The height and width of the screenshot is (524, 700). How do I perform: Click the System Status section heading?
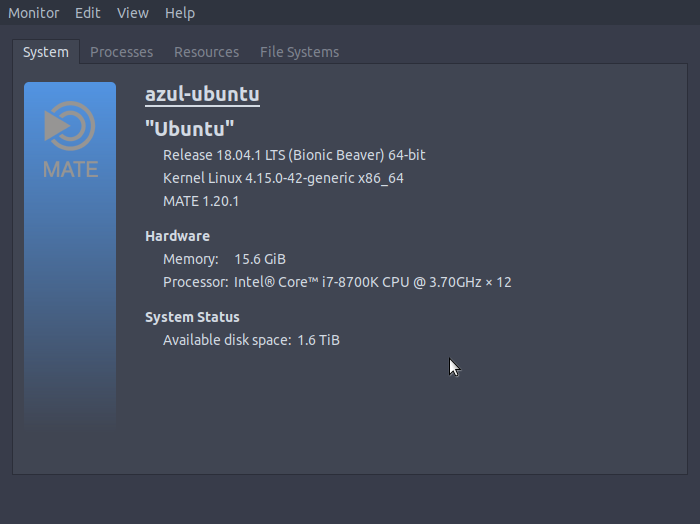tap(192, 317)
